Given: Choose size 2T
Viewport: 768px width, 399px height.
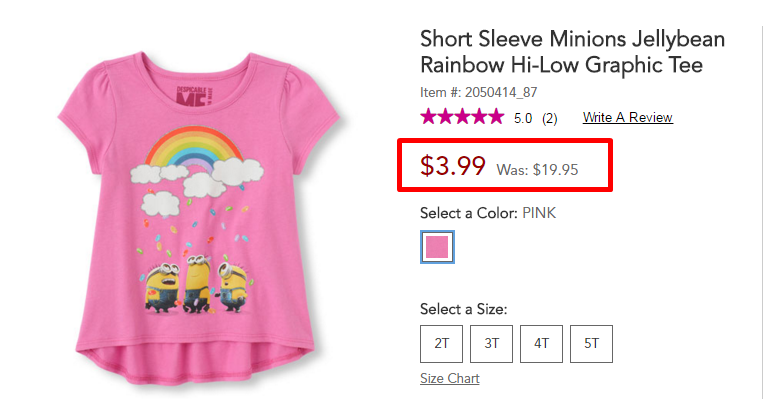Looking at the screenshot, I should tap(441, 344).
